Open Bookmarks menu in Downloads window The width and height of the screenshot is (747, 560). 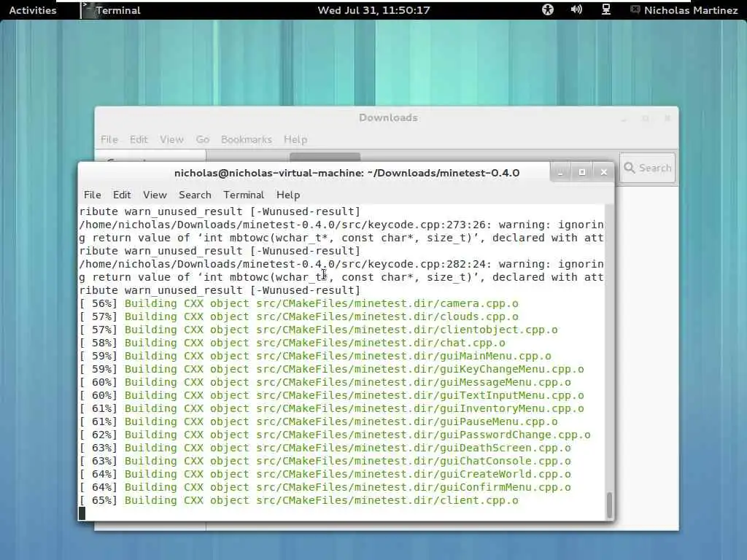(x=247, y=139)
